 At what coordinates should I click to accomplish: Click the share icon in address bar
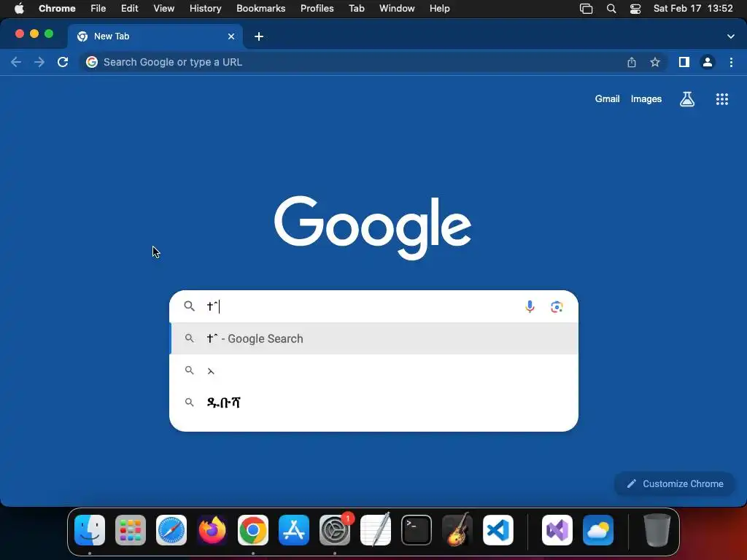631,62
